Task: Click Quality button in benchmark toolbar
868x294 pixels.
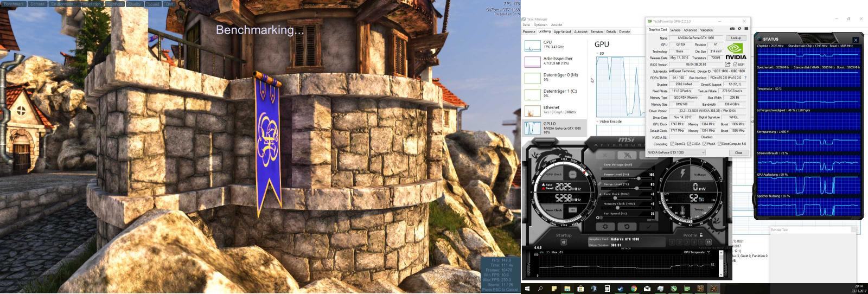Action: (135, 4)
